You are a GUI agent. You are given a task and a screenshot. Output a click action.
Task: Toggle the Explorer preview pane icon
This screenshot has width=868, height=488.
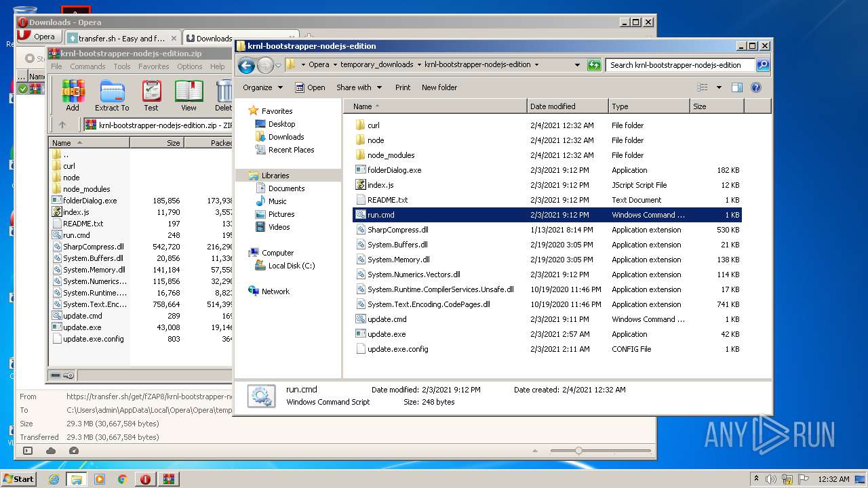(737, 87)
